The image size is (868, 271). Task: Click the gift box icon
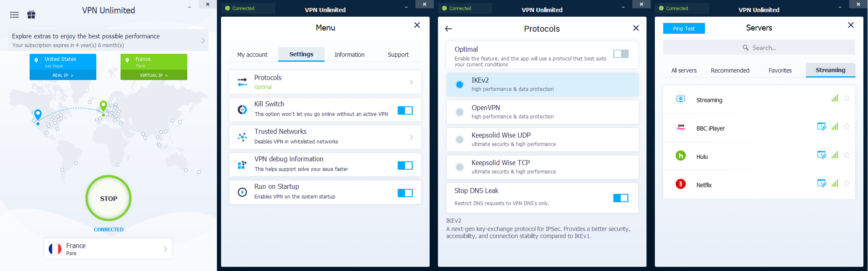coord(31,15)
